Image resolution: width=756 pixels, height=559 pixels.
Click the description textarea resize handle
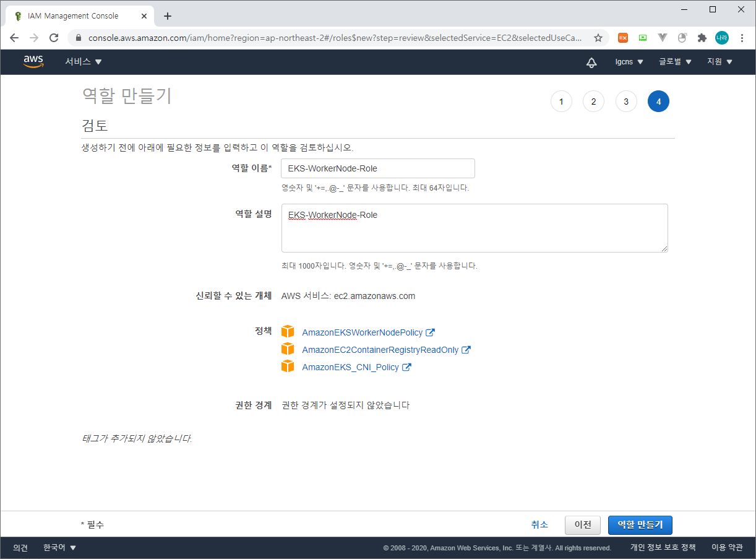[664, 248]
